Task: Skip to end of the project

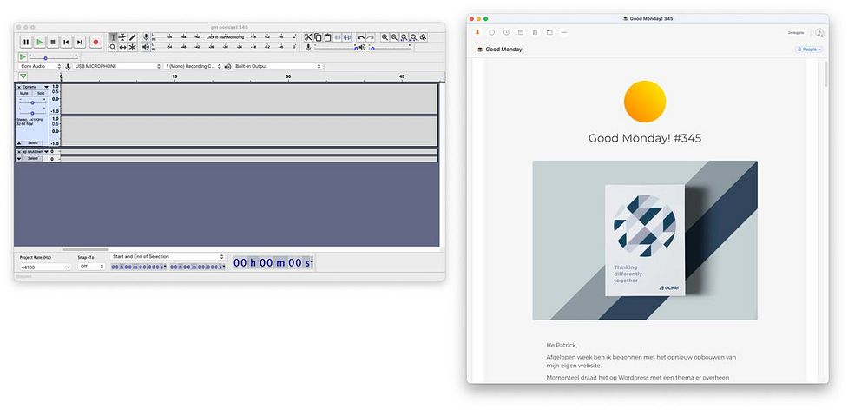Action: point(80,42)
